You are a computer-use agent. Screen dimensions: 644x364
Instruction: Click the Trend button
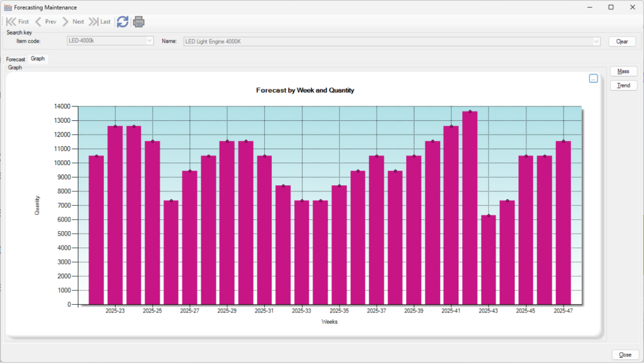tap(623, 85)
